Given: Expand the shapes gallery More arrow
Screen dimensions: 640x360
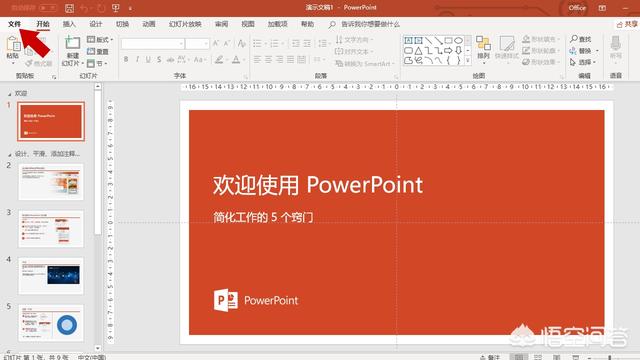Looking at the screenshot, I should coord(468,60).
